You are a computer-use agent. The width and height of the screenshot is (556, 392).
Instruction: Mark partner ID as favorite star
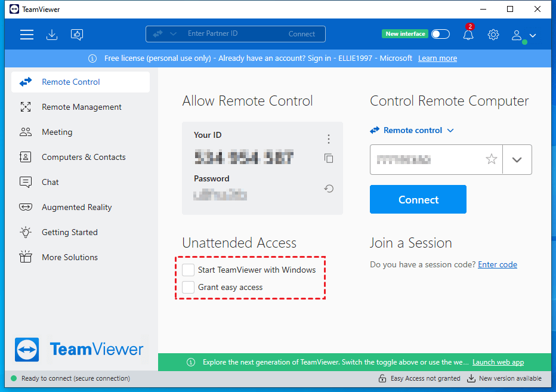pyautogui.click(x=491, y=159)
